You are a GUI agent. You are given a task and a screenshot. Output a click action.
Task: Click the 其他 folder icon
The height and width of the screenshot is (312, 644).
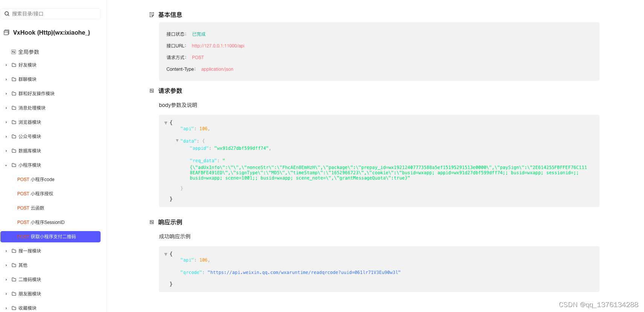coord(14,265)
